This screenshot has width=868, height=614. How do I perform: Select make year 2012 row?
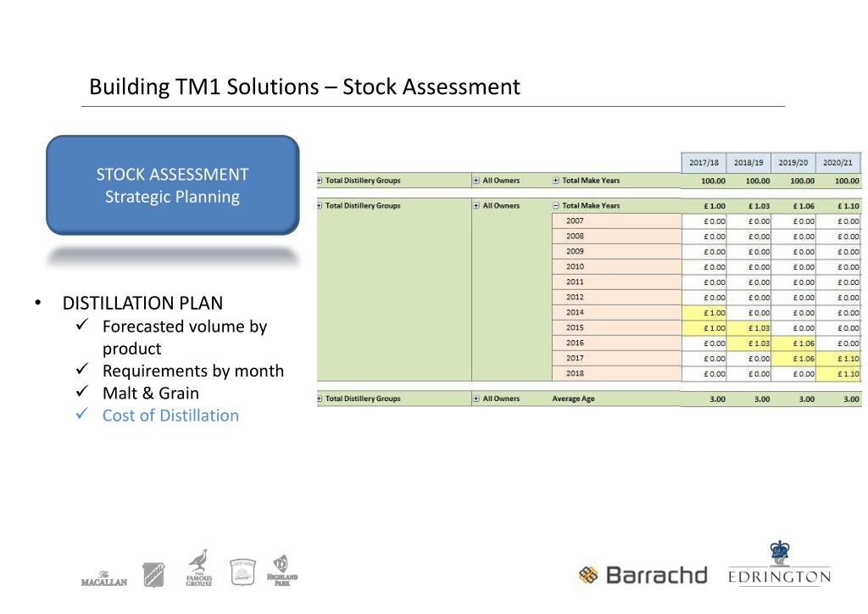pos(617,298)
